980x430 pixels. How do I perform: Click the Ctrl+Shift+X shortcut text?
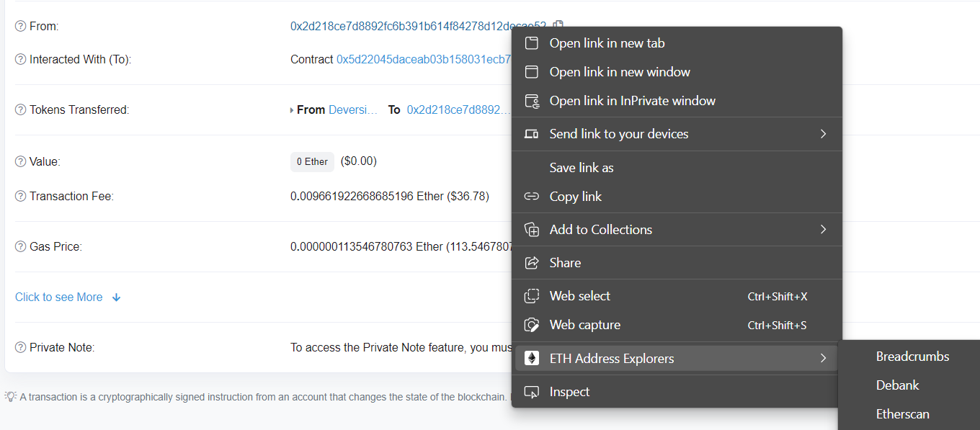tap(778, 297)
